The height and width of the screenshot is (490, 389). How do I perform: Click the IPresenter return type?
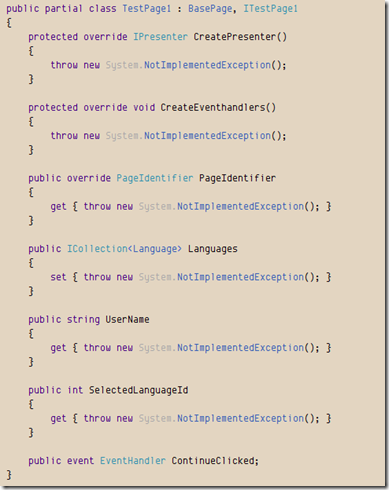(x=160, y=37)
